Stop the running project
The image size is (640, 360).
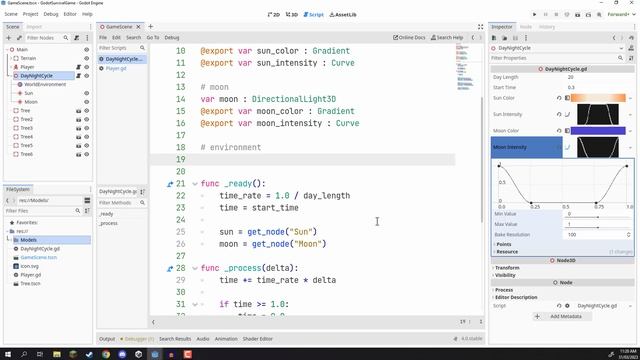[x=556, y=14]
